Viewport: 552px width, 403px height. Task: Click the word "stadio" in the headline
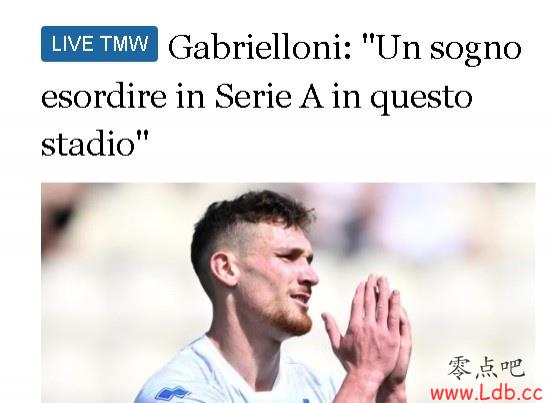coord(88,144)
